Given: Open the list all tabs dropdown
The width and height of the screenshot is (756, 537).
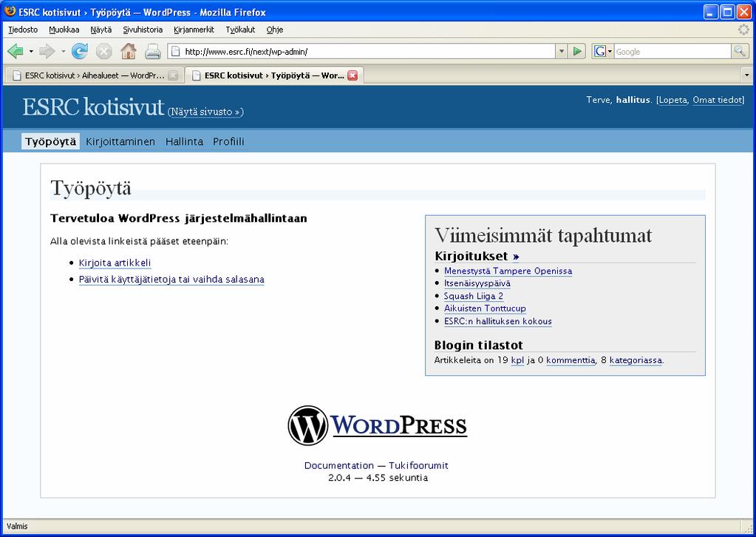Looking at the screenshot, I should click(x=746, y=75).
